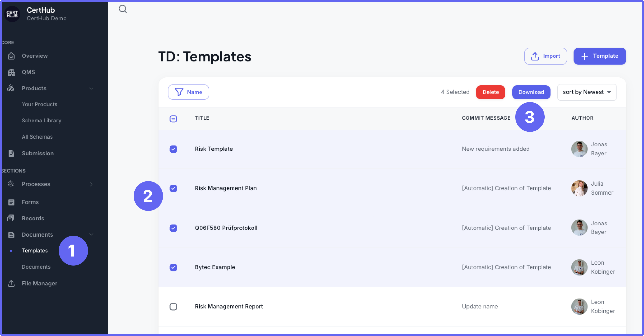Open the Name filter control

[x=189, y=92]
